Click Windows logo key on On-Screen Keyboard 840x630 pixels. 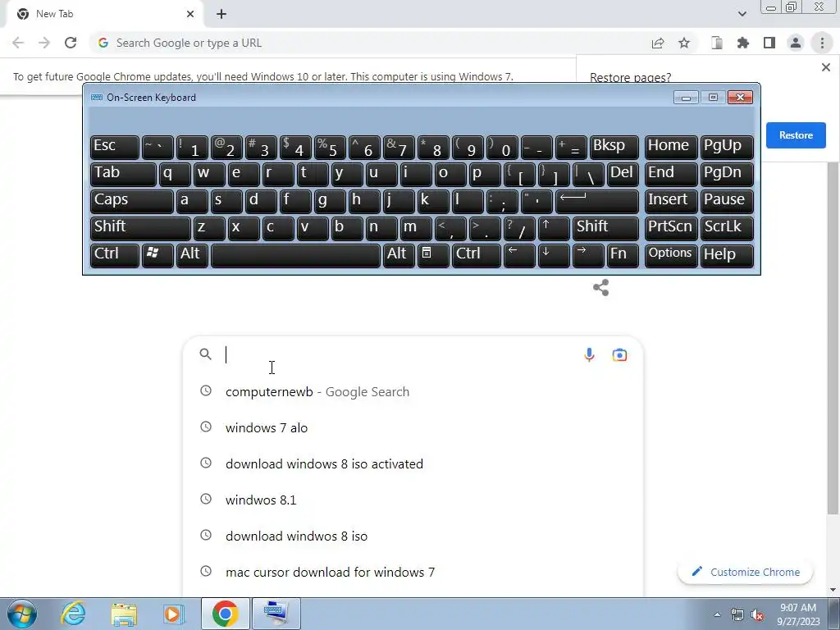pos(157,255)
